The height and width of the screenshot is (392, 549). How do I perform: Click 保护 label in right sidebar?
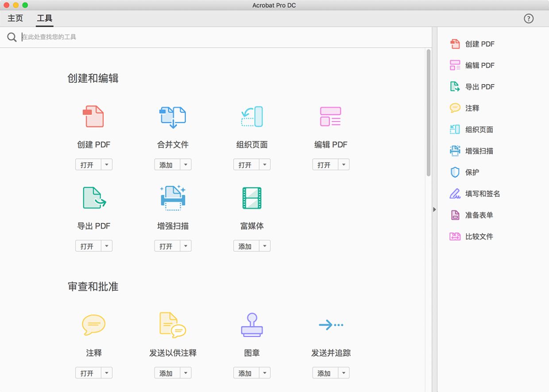coord(472,172)
